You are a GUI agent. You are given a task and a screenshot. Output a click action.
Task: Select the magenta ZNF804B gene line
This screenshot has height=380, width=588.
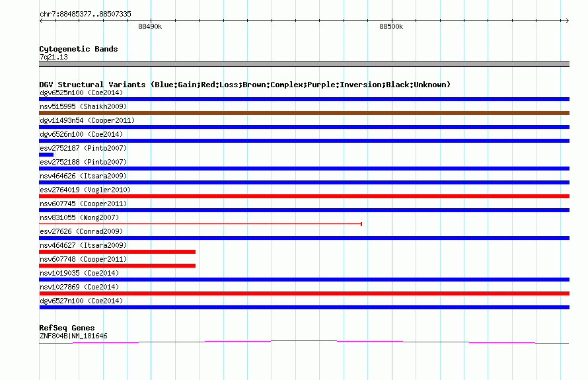(304, 342)
